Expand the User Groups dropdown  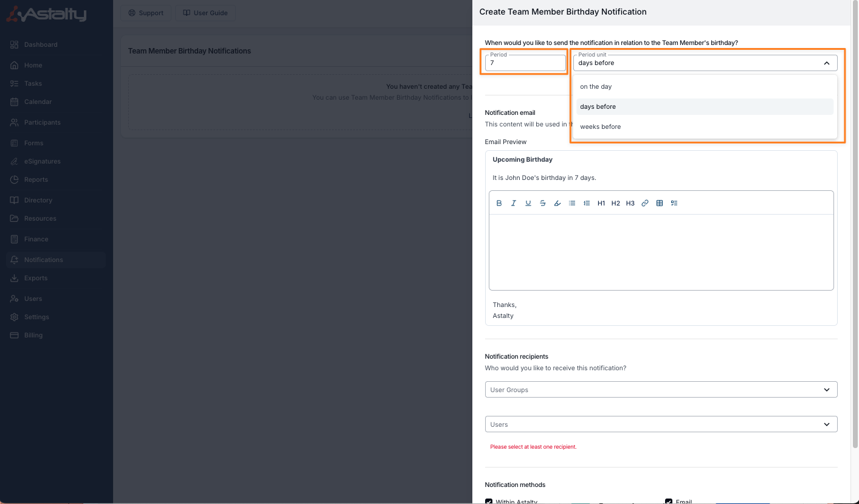pyautogui.click(x=661, y=390)
